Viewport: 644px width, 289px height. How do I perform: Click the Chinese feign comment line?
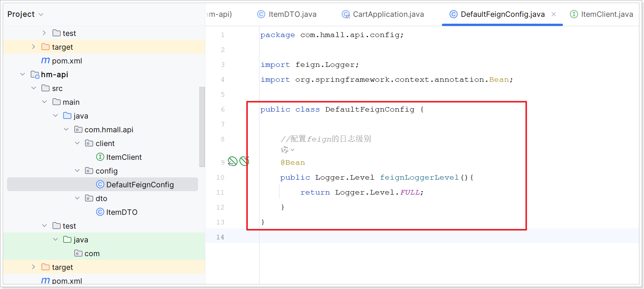[326, 139]
